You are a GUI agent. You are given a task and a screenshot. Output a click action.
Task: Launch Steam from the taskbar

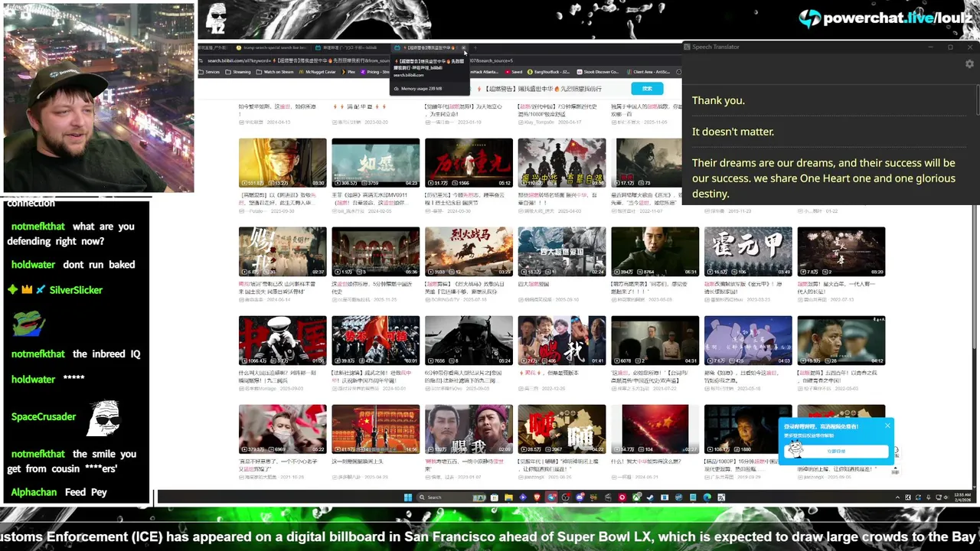[x=650, y=497]
